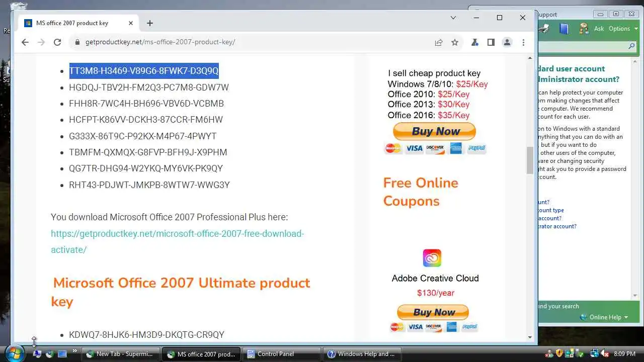The image size is (644, 362).
Task: Click the key RHT43-PDJWT-JMKPB-8WTW7-WWG3Y
Action: point(149,185)
